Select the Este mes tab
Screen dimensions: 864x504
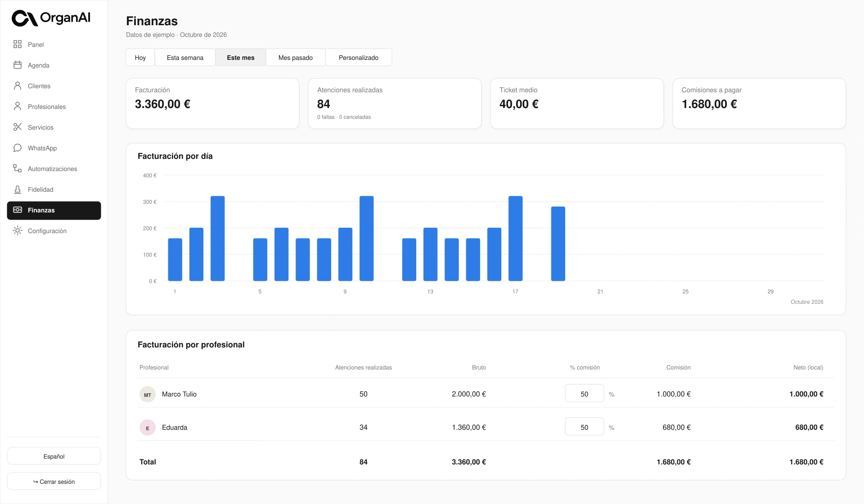(241, 58)
